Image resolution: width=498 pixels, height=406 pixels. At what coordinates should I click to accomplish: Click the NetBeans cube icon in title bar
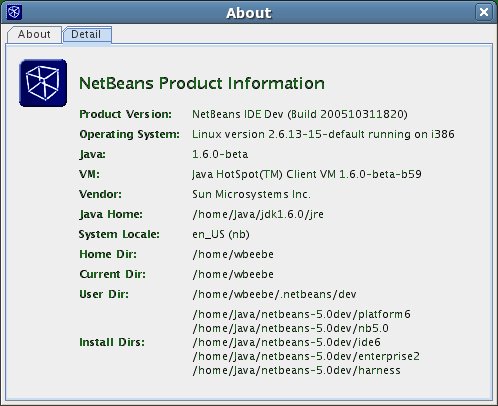14,12
